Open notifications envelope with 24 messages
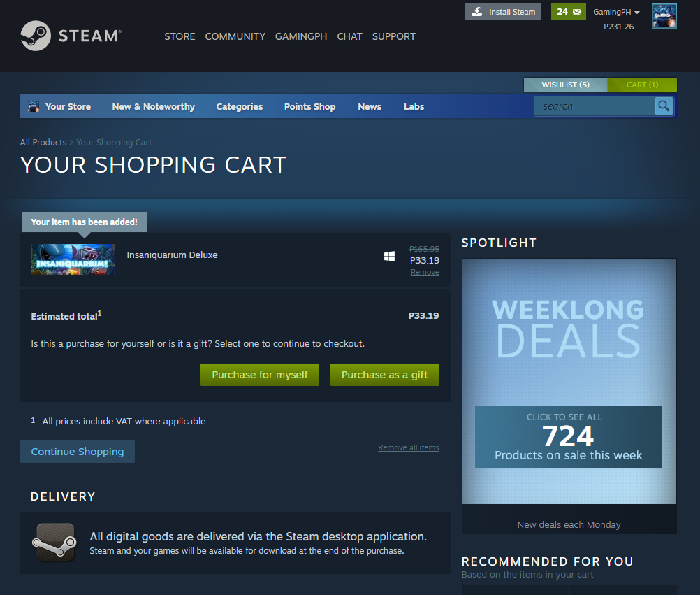 [x=569, y=12]
